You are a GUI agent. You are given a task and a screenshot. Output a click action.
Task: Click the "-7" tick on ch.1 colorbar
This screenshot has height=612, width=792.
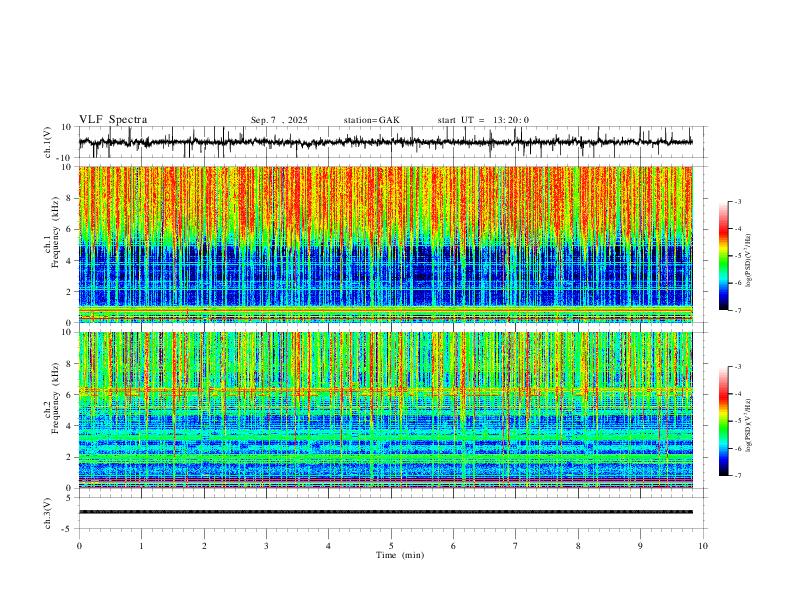click(x=738, y=311)
